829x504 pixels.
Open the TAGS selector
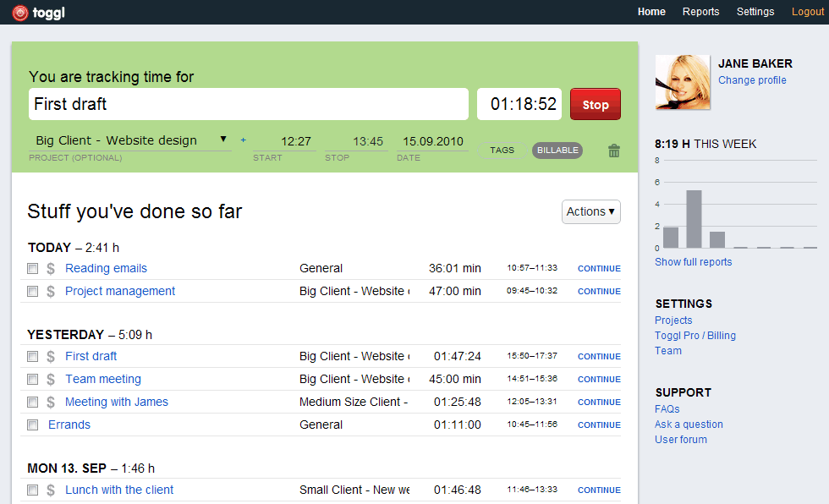point(502,151)
